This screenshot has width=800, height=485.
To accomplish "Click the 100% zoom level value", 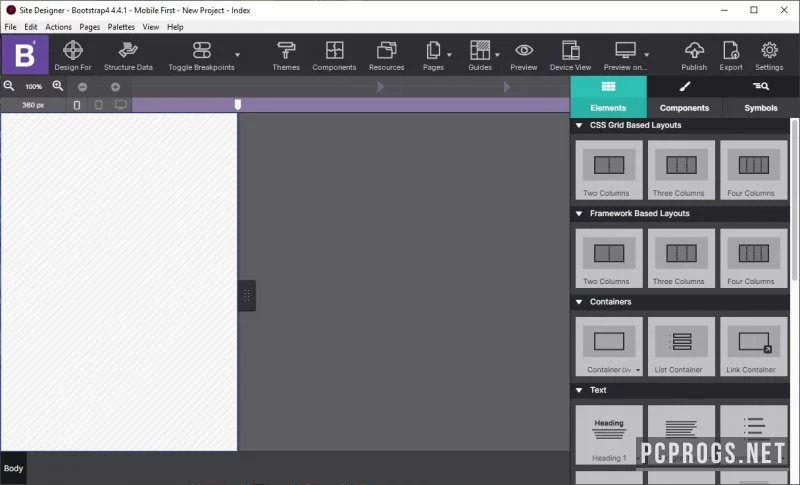I will 34,87.
